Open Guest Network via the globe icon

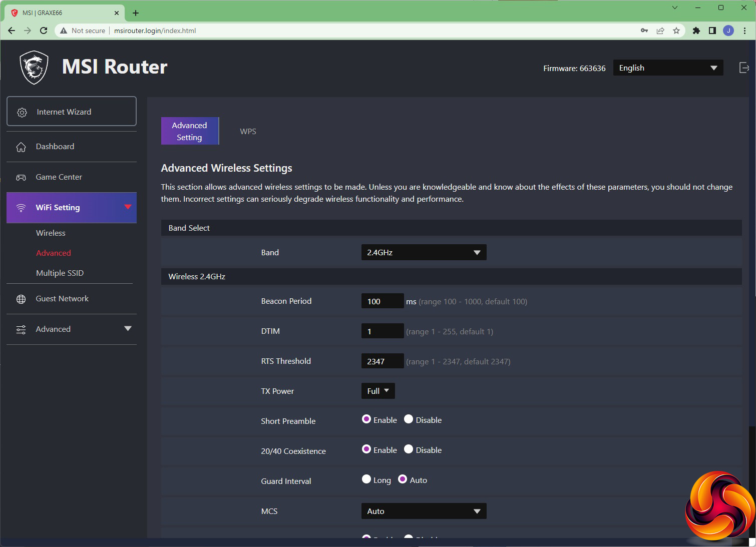[x=21, y=299]
